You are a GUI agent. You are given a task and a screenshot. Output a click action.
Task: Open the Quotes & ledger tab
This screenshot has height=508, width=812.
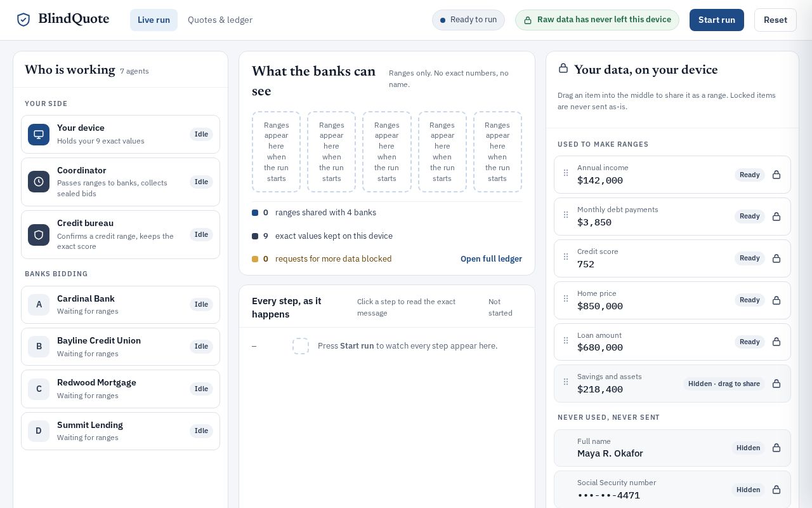(x=220, y=20)
